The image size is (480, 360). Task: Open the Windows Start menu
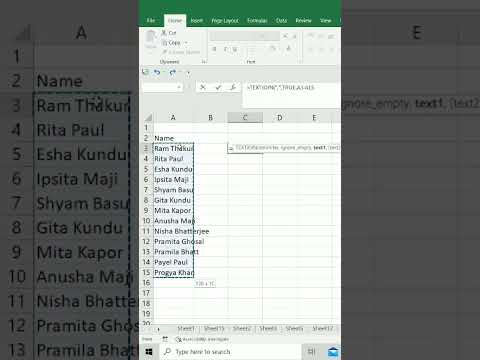tap(149, 352)
